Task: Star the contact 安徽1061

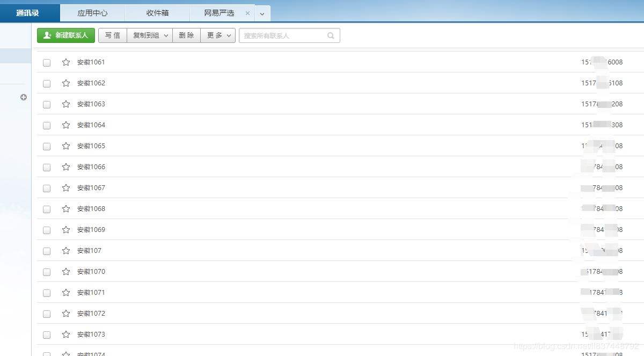Action: click(x=66, y=62)
